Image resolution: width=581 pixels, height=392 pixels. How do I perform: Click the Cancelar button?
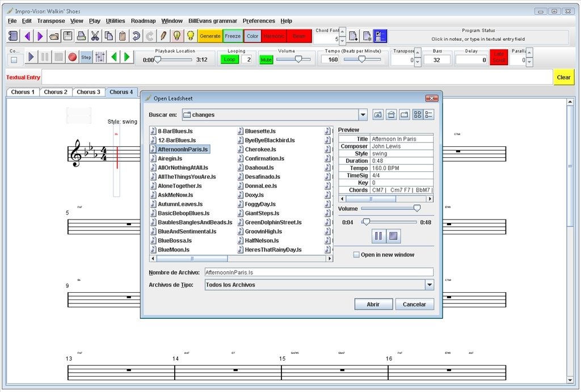click(414, 304)
